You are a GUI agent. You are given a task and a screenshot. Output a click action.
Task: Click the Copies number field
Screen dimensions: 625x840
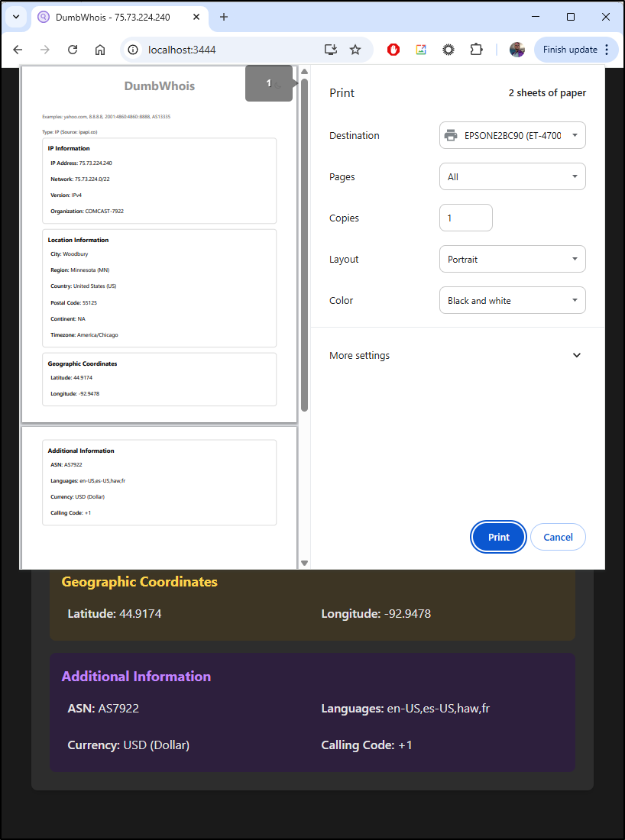pos(465,218)
